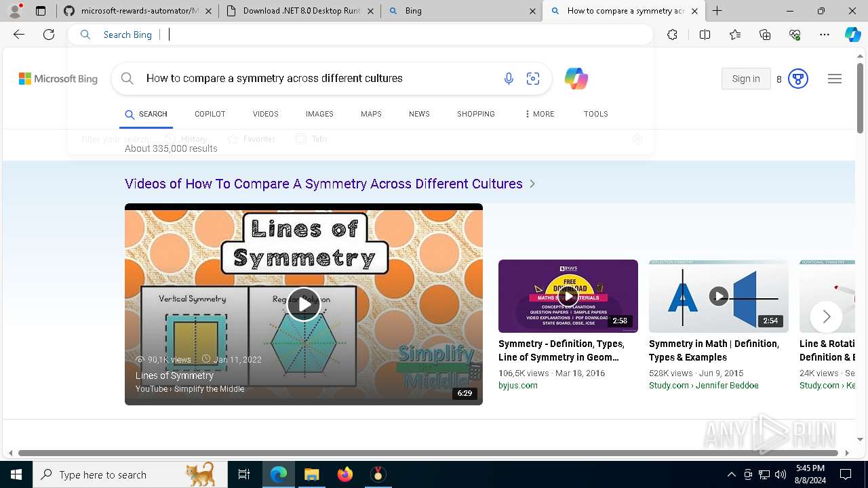The width and height of the screenshot is (868, 488).
Task: Select the SHOPPING search tab
Action: [476, 114]
